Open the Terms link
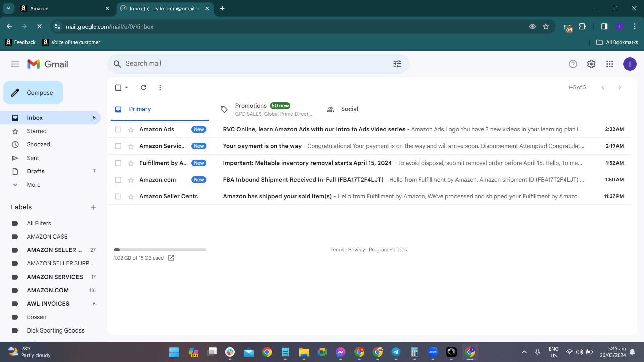Viewport: 644px width, 362px height. tap(337, 250)
